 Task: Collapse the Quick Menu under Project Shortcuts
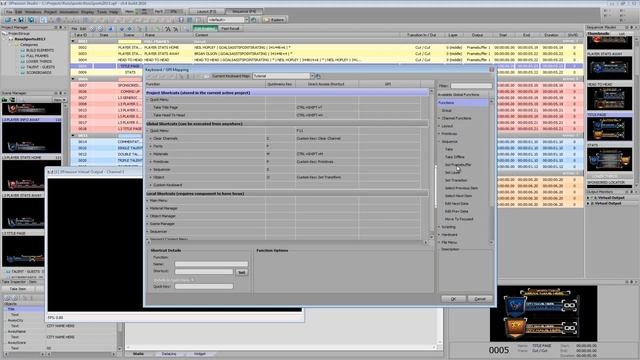[148, 100]
